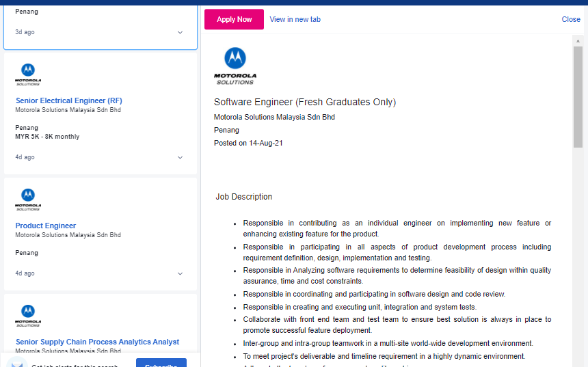Click bullet about project's deliverable and timeline requirement
588x367 pixels.
[x=384, y=356]
